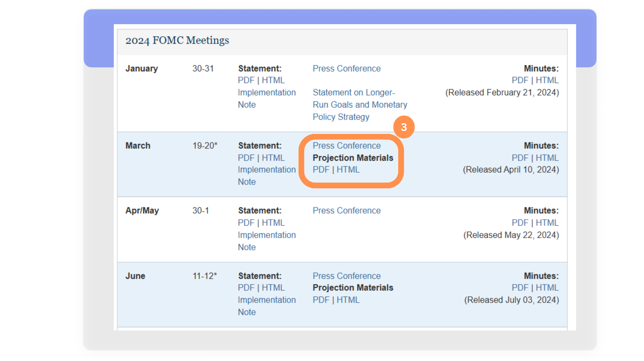Select the '2024 FOMC Meetings' heading
This screenshot has width=644, height=361.
[177, 41]
